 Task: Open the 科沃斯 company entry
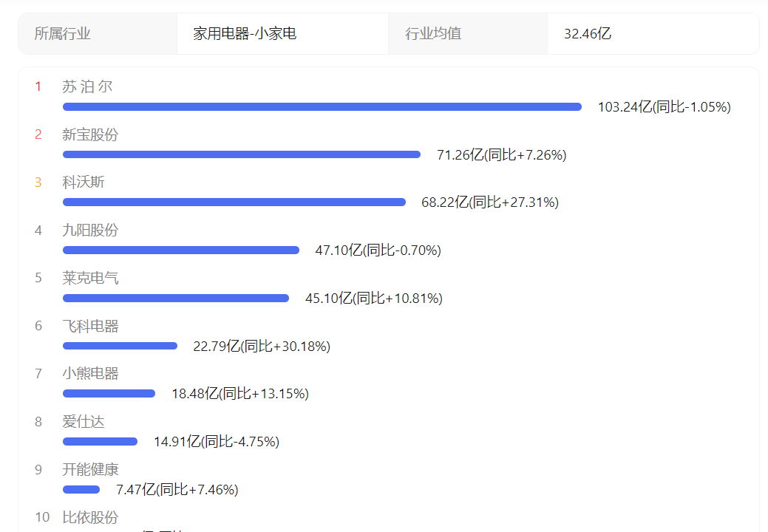coord(84,182)
